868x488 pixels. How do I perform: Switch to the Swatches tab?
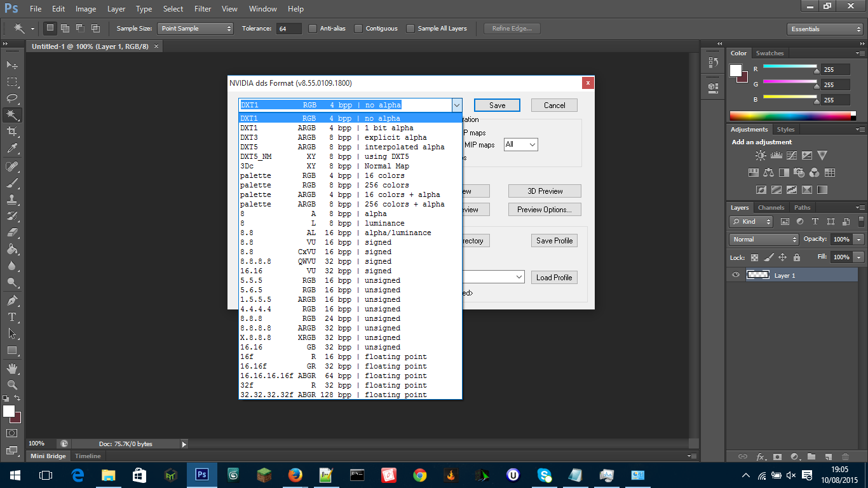(770, 53)
